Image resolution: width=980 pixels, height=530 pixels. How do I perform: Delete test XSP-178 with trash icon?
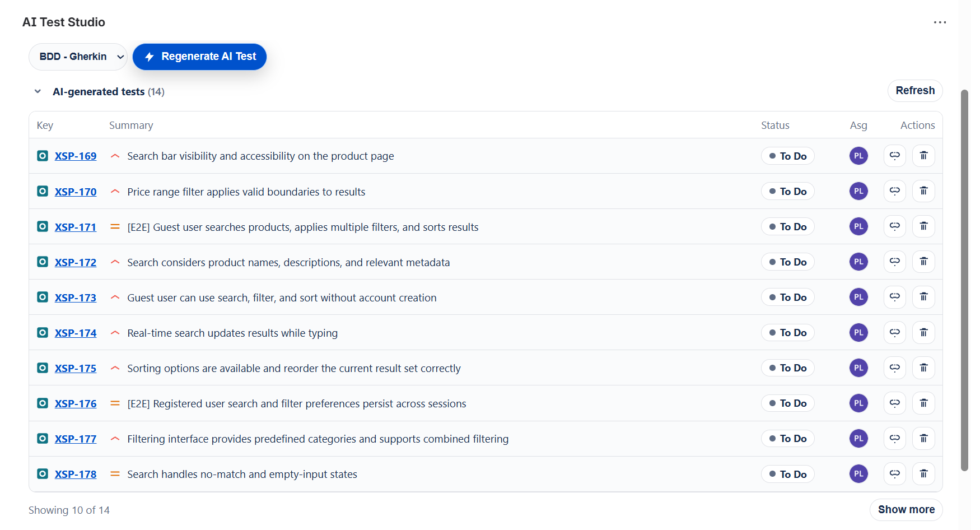coord(923,474)
